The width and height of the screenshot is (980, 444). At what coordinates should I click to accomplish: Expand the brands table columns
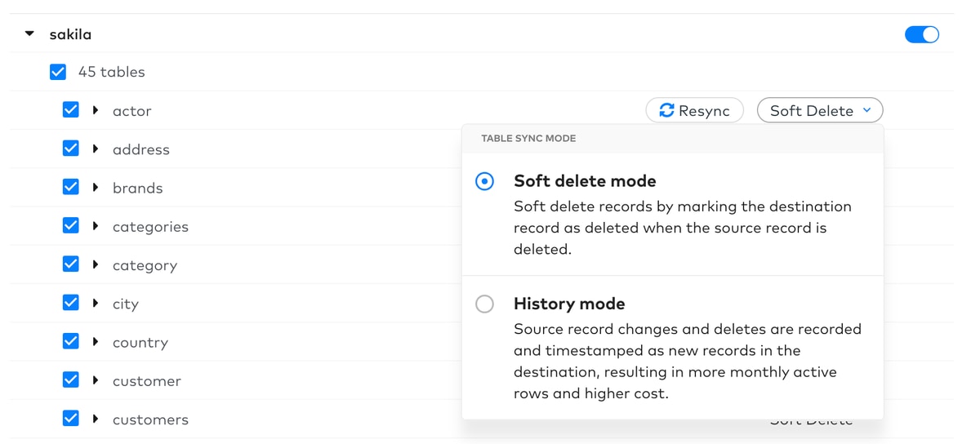96,187
